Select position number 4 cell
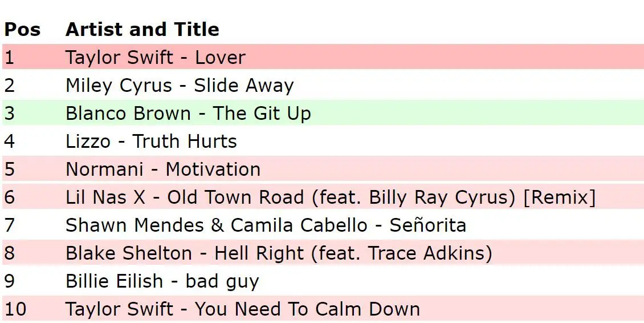 [x=10, y=142]
